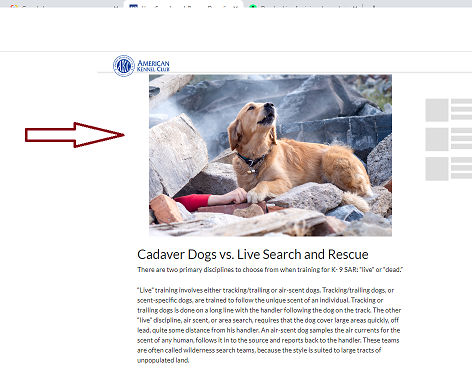Click the paragraph about "Live" training
This screenshot has width=472, height=376.
point(269,325)
